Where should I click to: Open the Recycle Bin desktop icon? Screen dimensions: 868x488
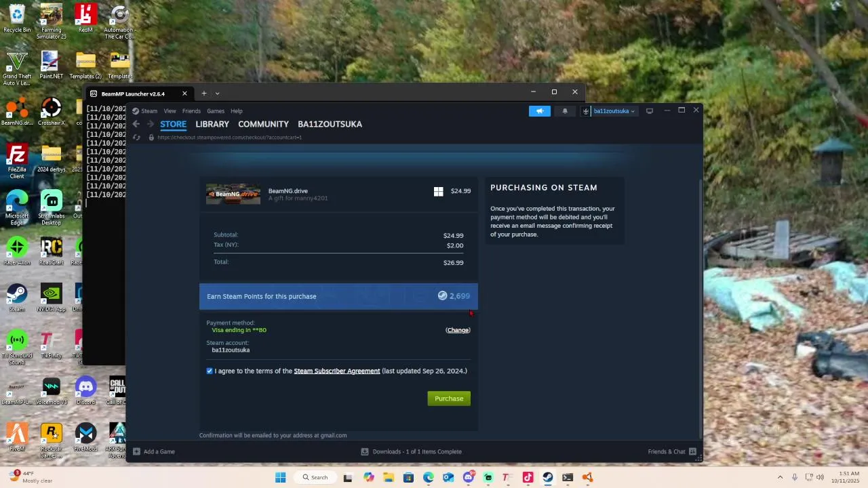17,19
